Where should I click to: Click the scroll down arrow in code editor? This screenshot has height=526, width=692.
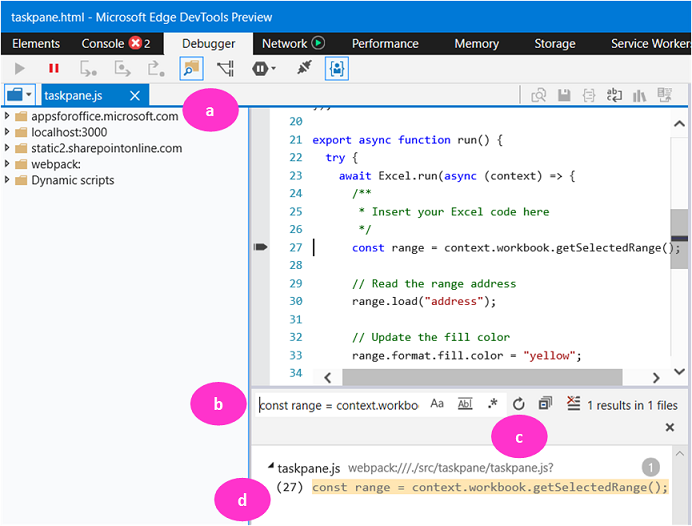click(x=679, y=372)
